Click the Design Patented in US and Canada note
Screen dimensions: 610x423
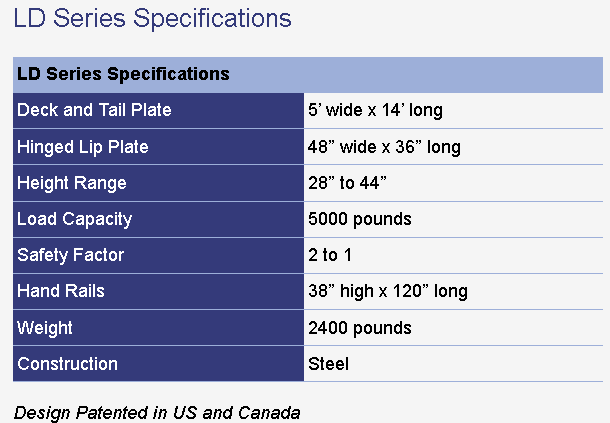(157, 413)
